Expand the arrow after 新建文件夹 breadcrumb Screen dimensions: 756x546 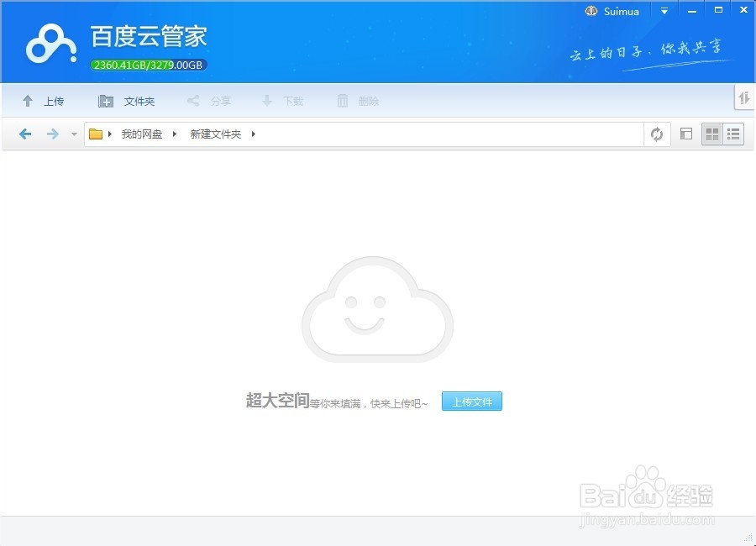pos(254,134)
